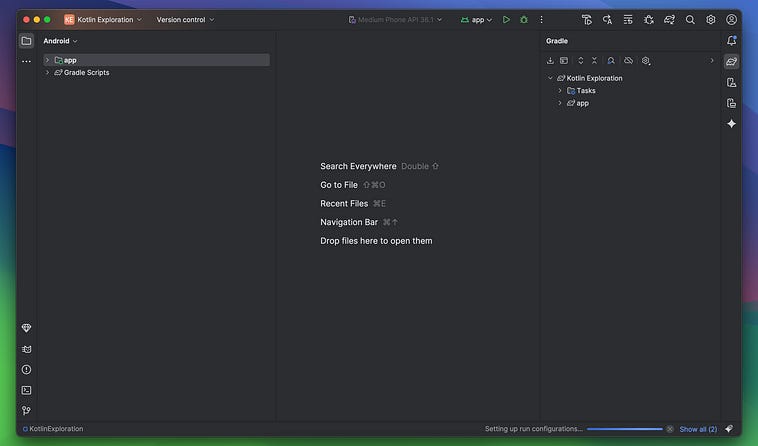
Task: Click Expand All in Gradle toolbar
Action: (581, 60)
